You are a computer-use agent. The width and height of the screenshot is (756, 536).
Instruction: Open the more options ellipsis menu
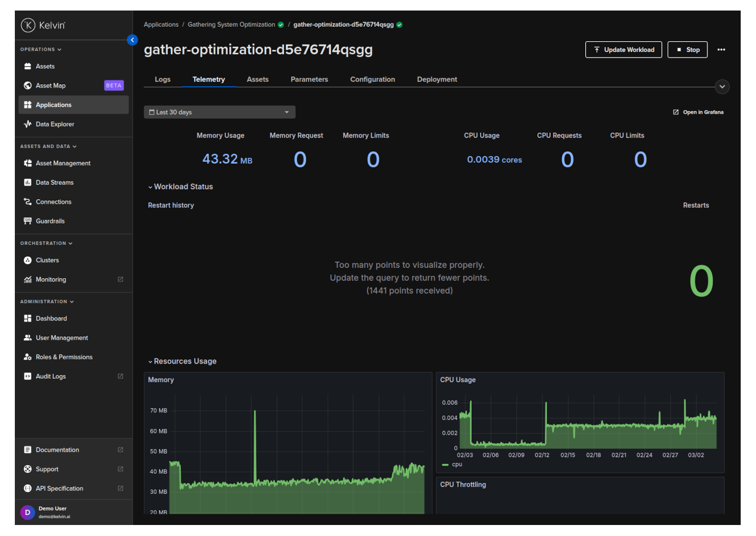(721, 50)
